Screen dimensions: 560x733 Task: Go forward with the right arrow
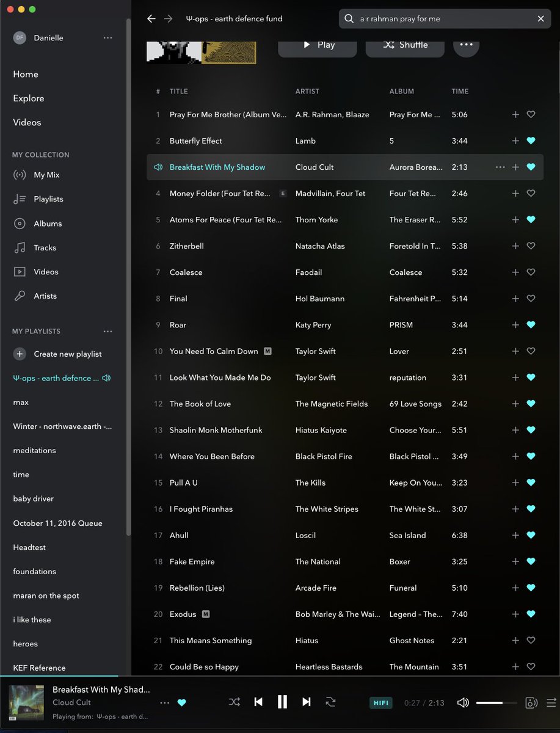[168, 19]
